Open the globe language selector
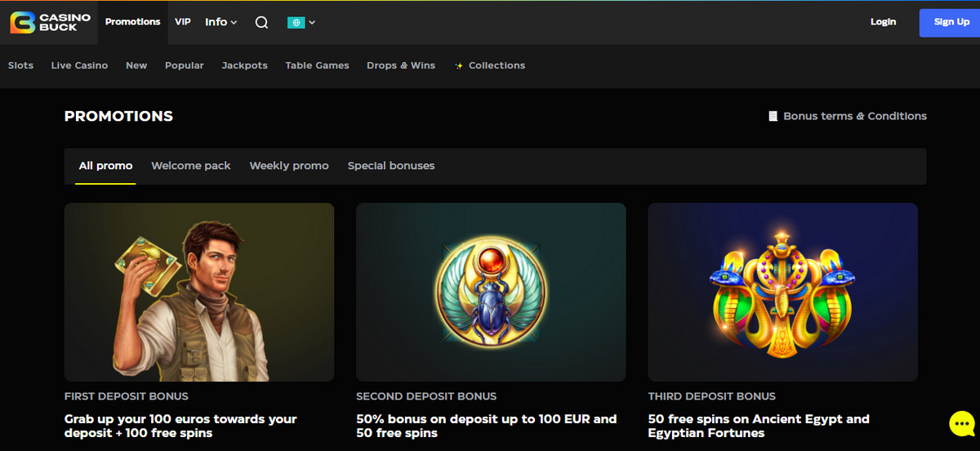This screenshot has height=451, width=980. click(x=301, y=23)
